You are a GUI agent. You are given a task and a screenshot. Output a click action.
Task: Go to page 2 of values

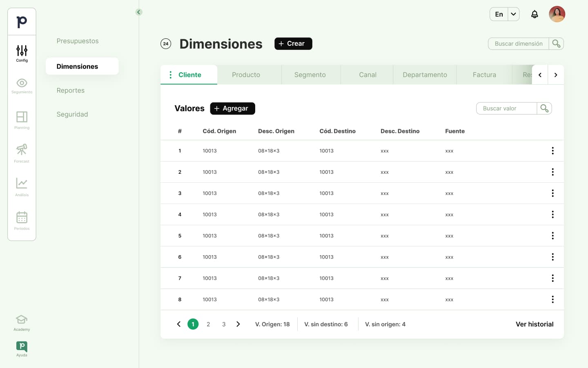[208, 324]
